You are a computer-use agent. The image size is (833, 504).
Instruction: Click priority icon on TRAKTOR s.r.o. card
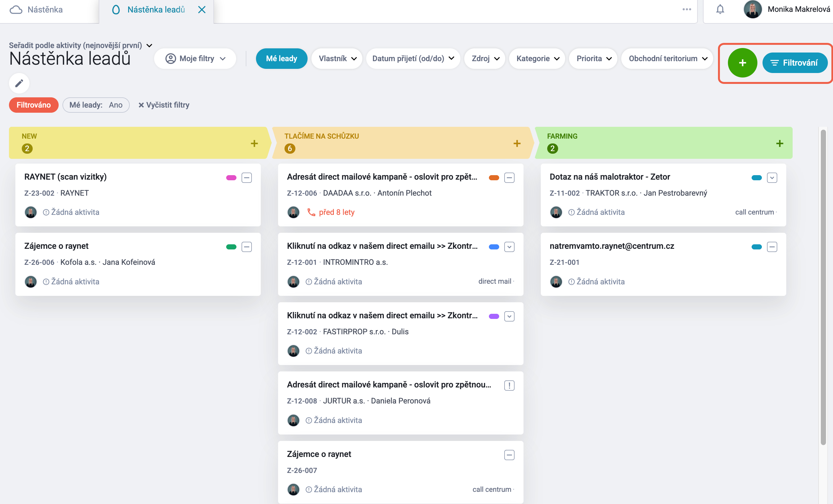pyautogui.click(x=772, y=178)
